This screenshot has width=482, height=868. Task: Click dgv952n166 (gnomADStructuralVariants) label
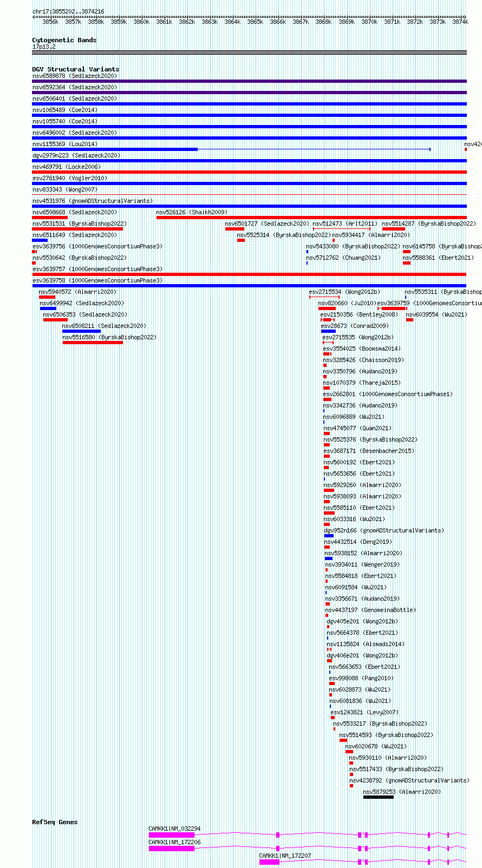coord(384,530)
